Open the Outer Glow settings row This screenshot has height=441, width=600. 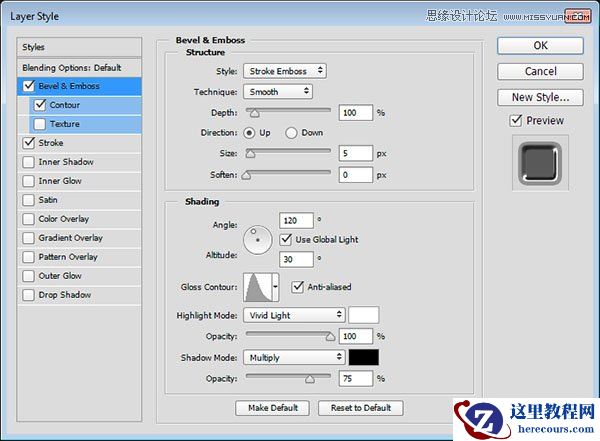pyautogui.click(x=79, y=276)
